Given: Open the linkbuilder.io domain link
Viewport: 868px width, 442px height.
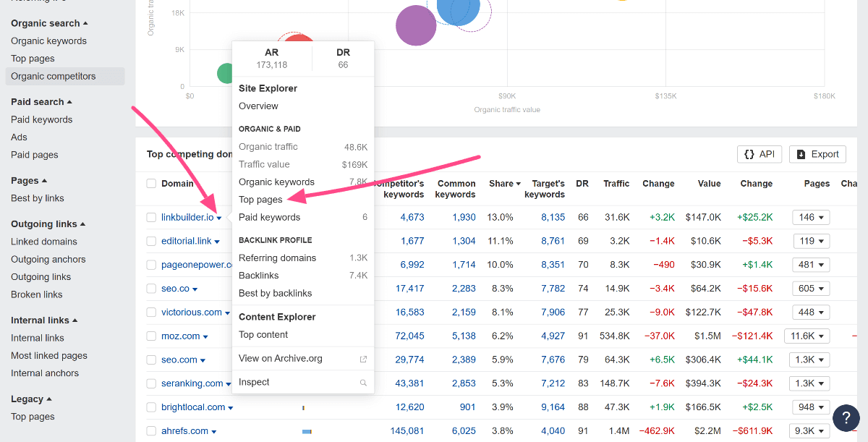Looking at the screenshot, I should pyautogui.click(x=187, y=217).
